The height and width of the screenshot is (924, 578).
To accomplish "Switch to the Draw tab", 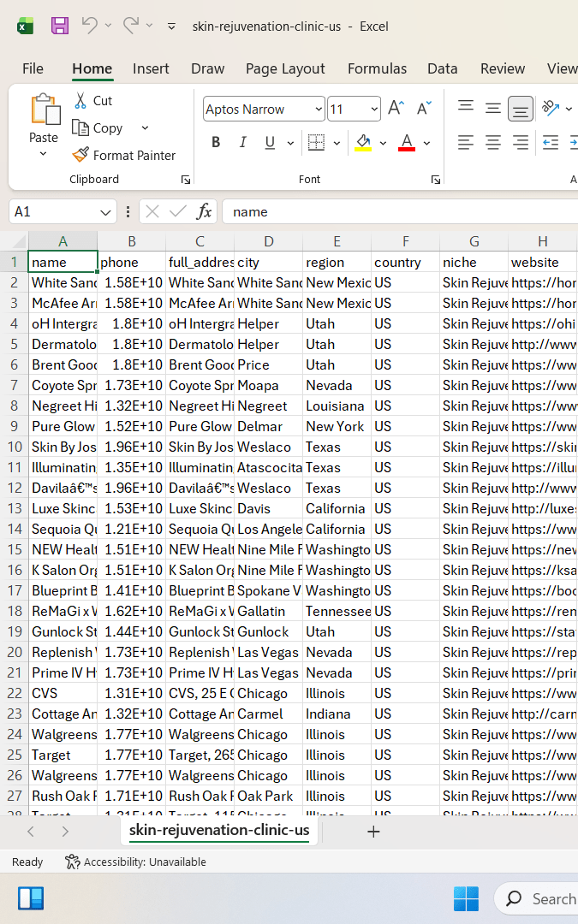I will coord(207,68).
